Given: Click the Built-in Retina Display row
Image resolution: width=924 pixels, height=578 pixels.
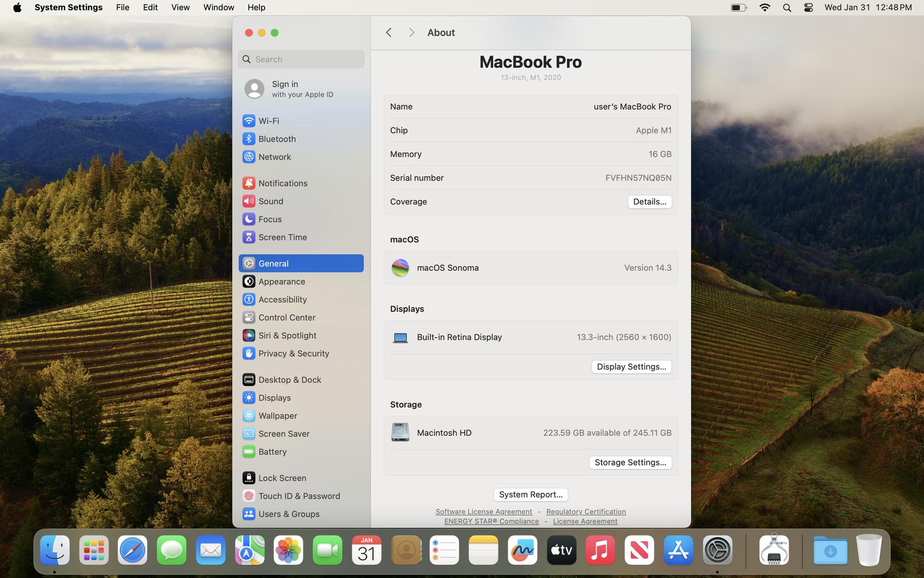Looking at the screenshot, I should (530, 337).
